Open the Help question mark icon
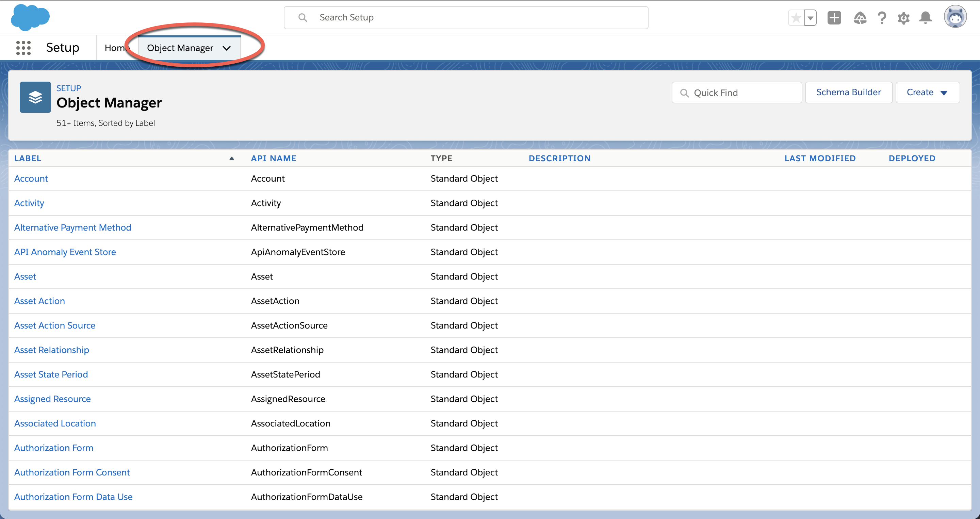Screen dimensions: 980x519 click(x=882, y=18)
